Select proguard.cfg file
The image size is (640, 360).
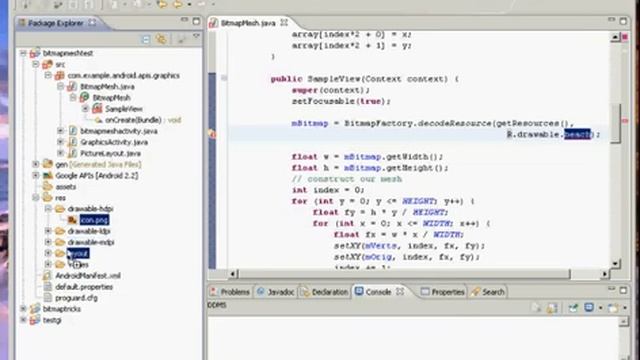[76, 298]
